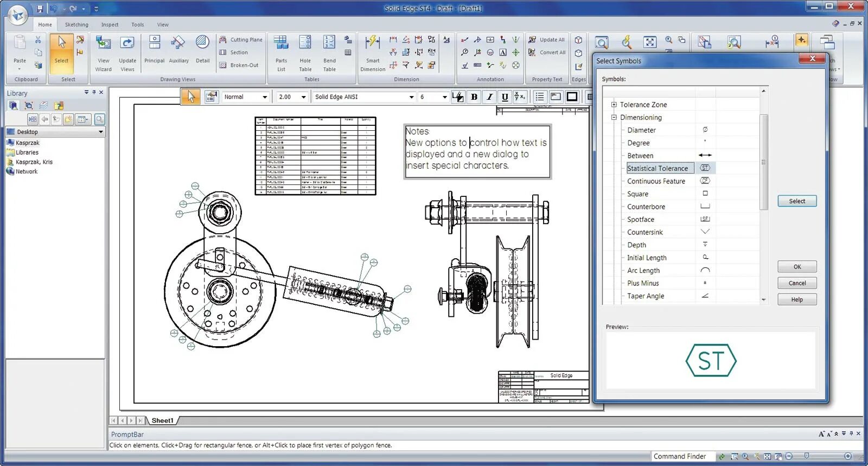Switch to the Inspect ribbon tab
This screenshot has height=466, width=868.
coord(110,24)
